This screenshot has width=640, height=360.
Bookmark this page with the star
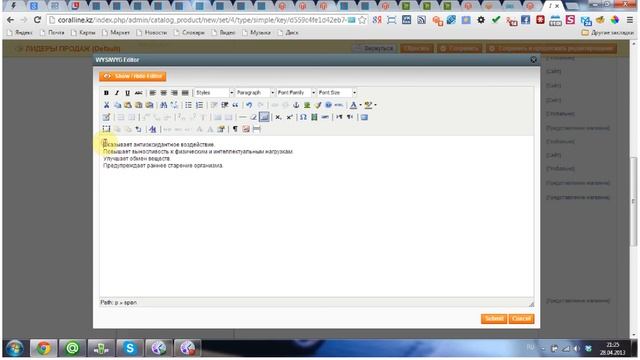[362, 20]
